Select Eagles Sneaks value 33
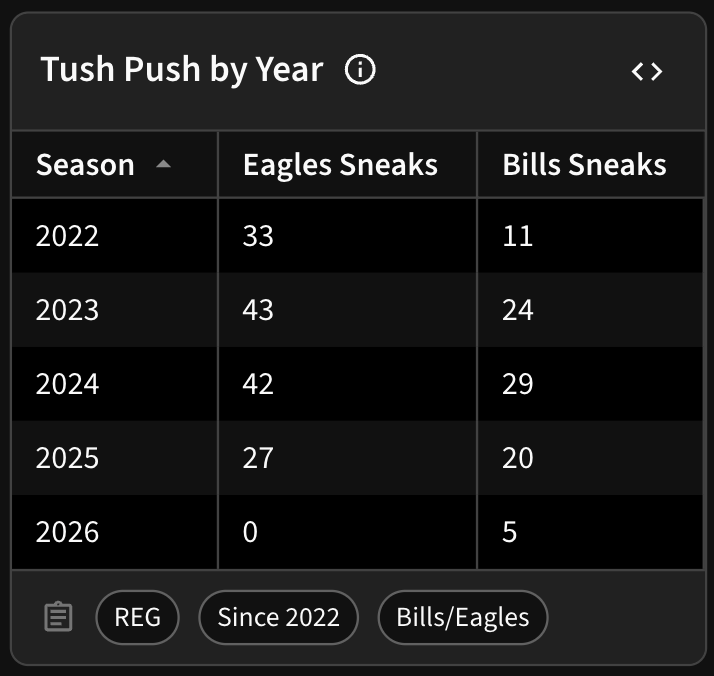Image resolution: width=714 pixels, height=676 pixels. point(258,236)
